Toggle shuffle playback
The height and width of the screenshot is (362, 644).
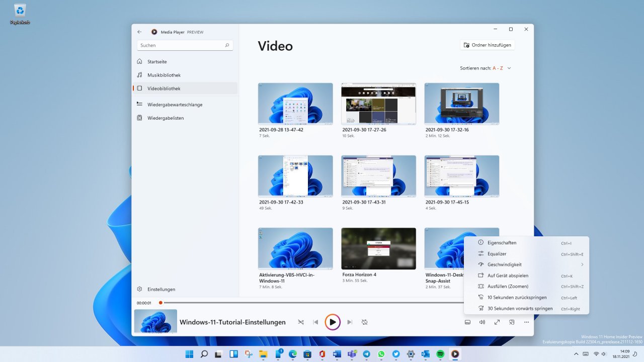(301, 322)
